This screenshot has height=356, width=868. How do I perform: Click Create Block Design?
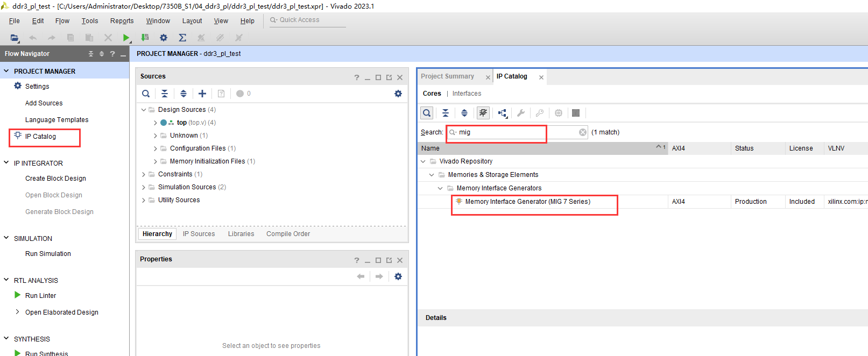(55, 179)
